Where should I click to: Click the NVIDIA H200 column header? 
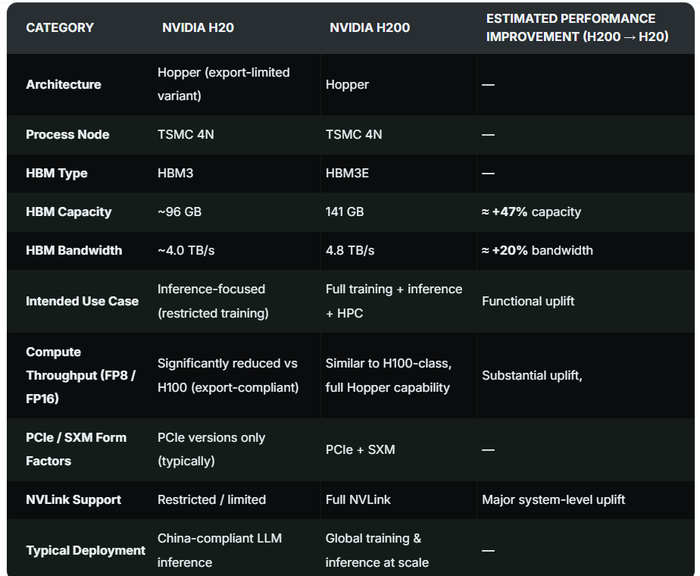coord(369,28)
